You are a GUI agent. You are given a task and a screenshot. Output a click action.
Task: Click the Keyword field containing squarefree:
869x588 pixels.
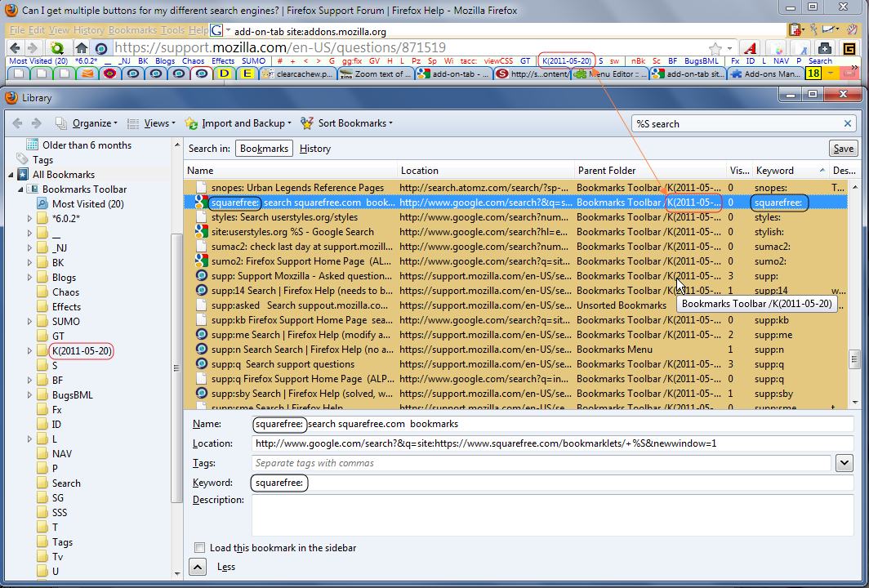(x=552, y=483)
